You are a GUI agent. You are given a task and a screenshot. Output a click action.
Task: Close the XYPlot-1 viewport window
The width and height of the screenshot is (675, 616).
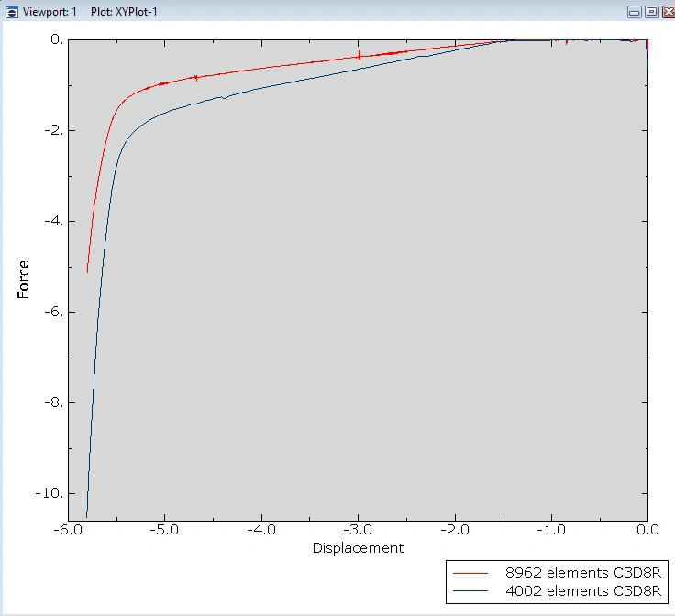[x=669, y=12]
